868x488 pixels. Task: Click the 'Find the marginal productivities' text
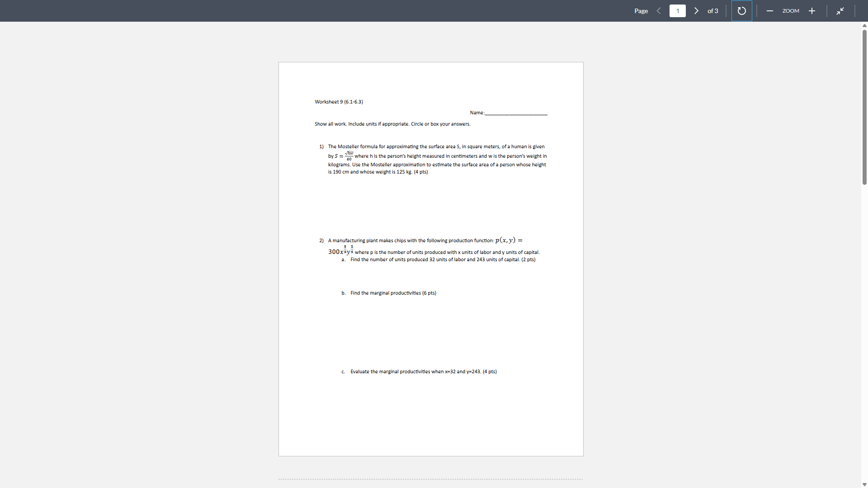[392, 293]
